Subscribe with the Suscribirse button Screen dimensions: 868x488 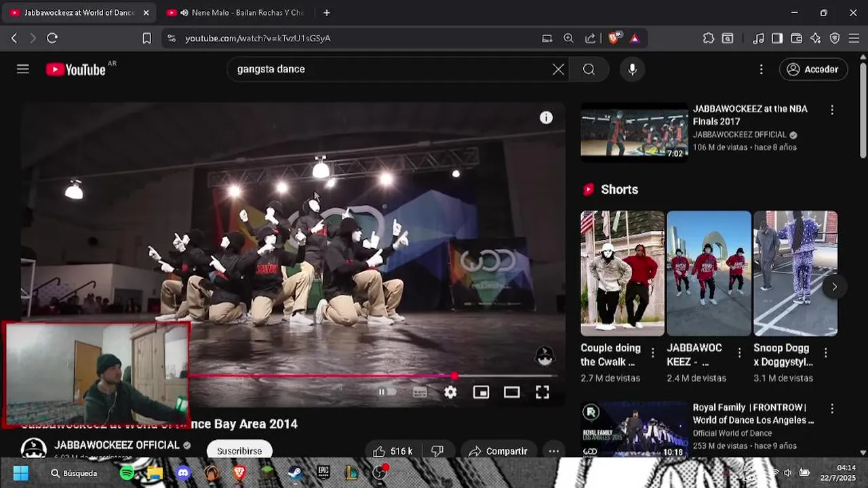pyautogui.click(x=239, y=451)
